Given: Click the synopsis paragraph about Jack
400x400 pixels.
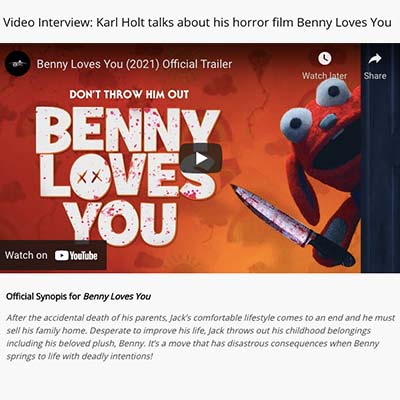Looking at the screenshot, I should pos(200,337).
